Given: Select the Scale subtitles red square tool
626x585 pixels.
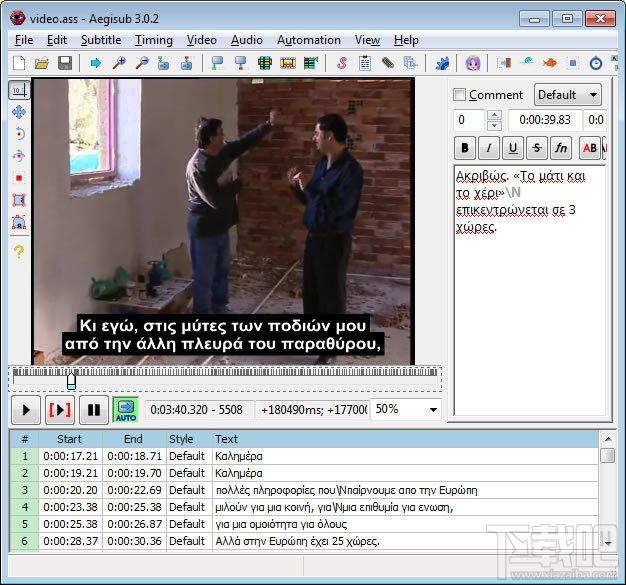Looking at the screenshot, I should tap(19, 178).
